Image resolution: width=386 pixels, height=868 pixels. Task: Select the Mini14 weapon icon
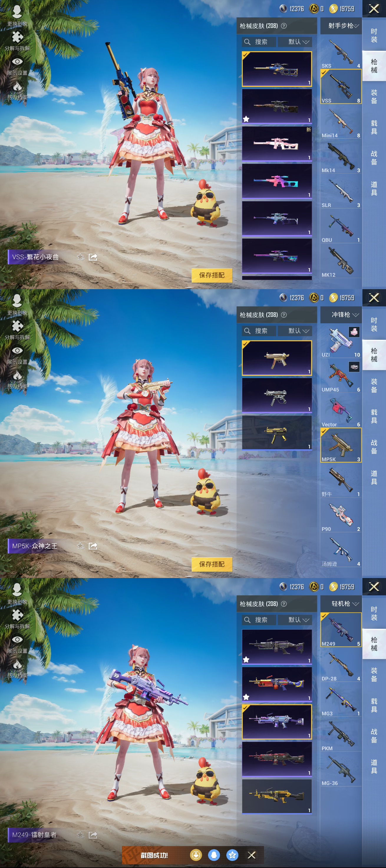pos(341,121)
